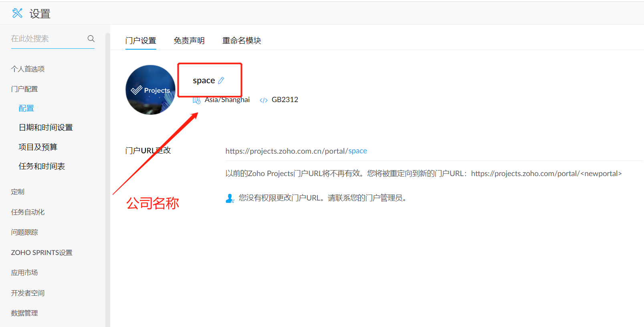Open 个人首选项 in the sidebar
Viewport: 644px width, 327px height.
point(28,69)
